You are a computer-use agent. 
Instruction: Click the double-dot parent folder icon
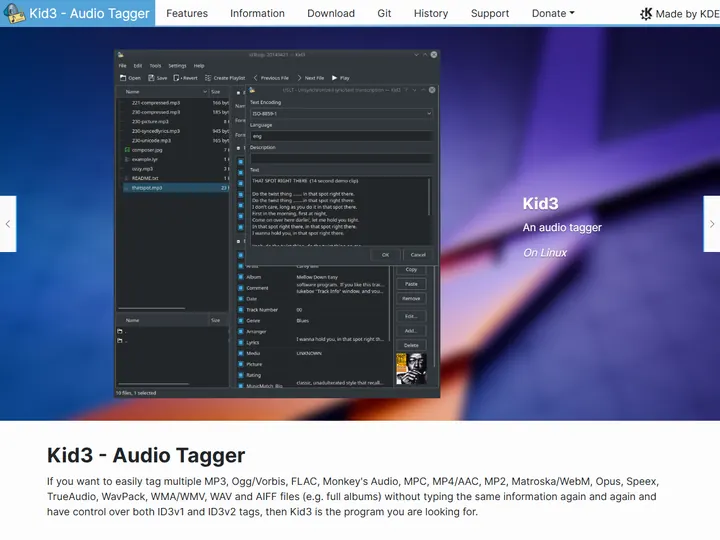tap(120, 341)
